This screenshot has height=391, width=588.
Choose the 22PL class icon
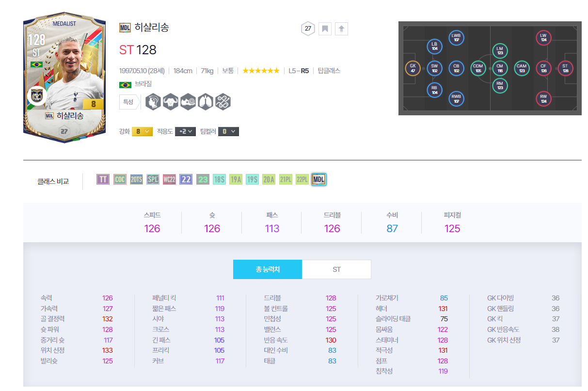pyautogui.click(x=302, y=179)
